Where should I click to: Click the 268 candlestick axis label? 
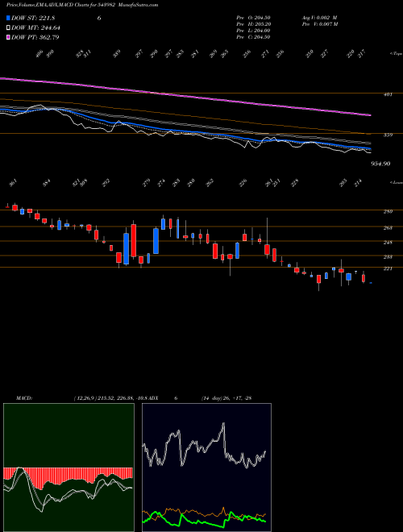tap(388, 228)
